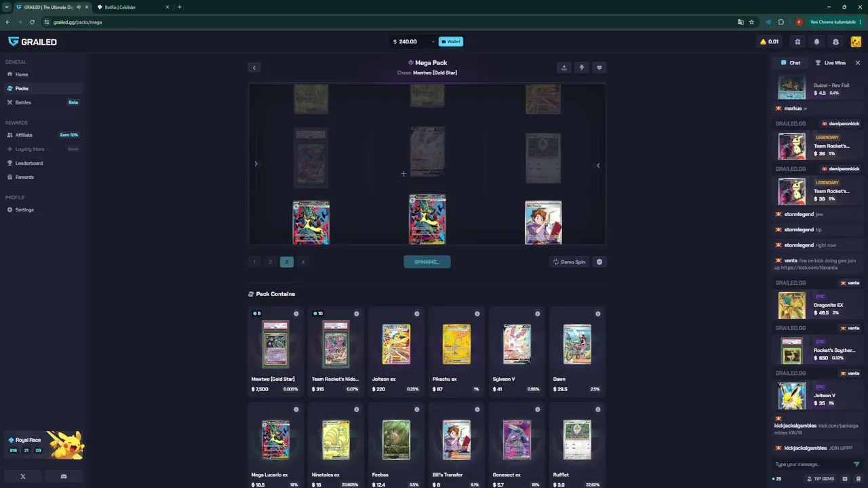868x488 pixels.
Task: Go back using the pack back arrow
Action: click(x=254, y=68)
